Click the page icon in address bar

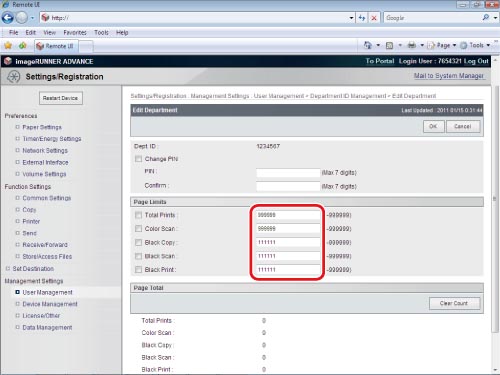click(45, 18)
